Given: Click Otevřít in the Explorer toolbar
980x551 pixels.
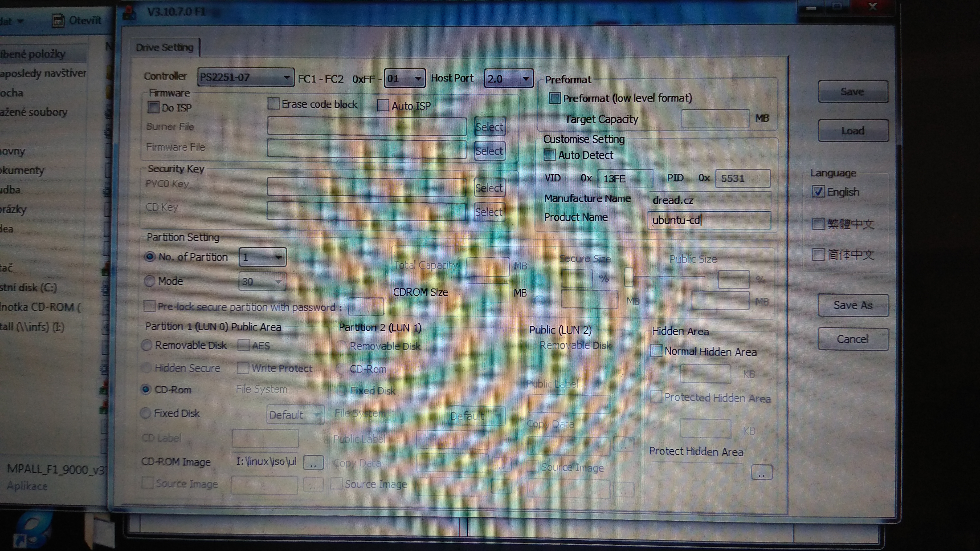Looking at the screenshot, I should click(77, 20).
